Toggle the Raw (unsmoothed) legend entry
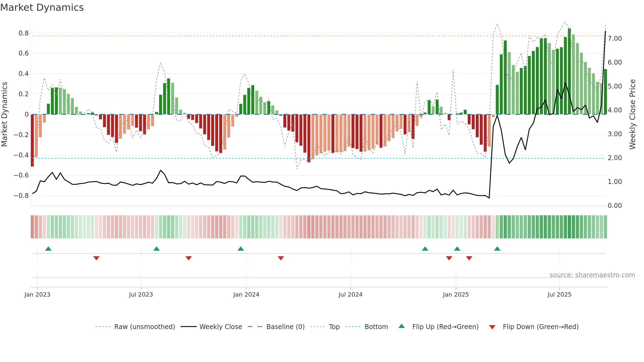The width and height of the screenshot is (644, 362). pyautogui.click(x=135, y=327)
